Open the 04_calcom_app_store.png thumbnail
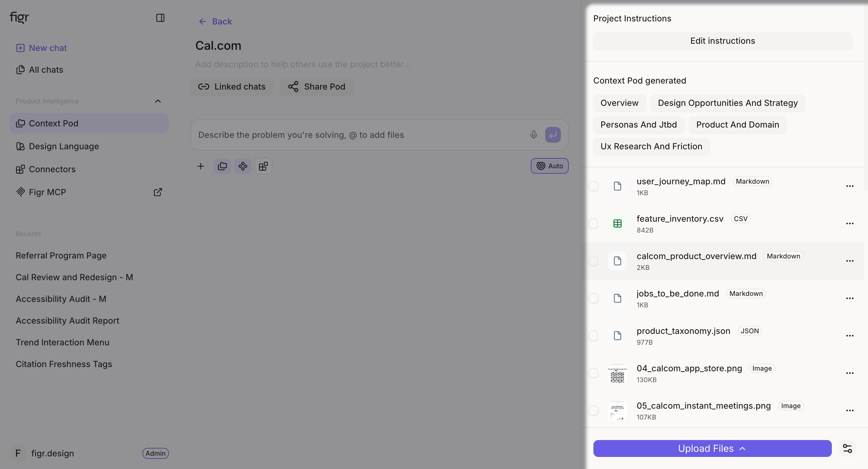Screen dimensions: 868x469 pos(617,373)
